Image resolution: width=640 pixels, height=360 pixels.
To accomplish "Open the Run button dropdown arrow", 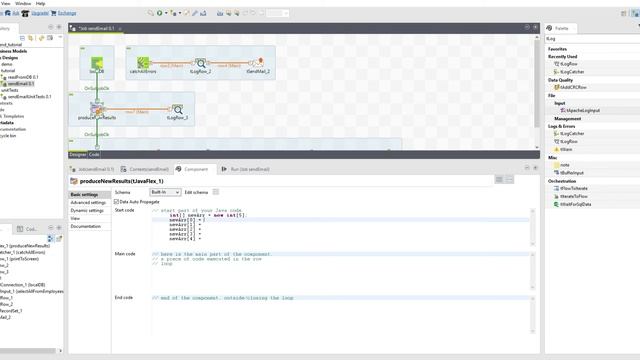I will tap(166, 13).
